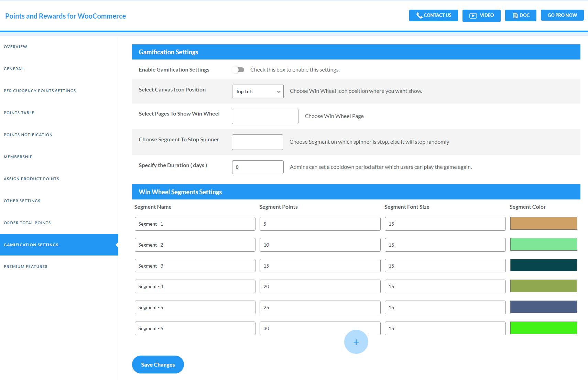Screen dimensions: 588x380
Task: Open Points and Rewards for WooCommerce title link
Action: point(66,16)
